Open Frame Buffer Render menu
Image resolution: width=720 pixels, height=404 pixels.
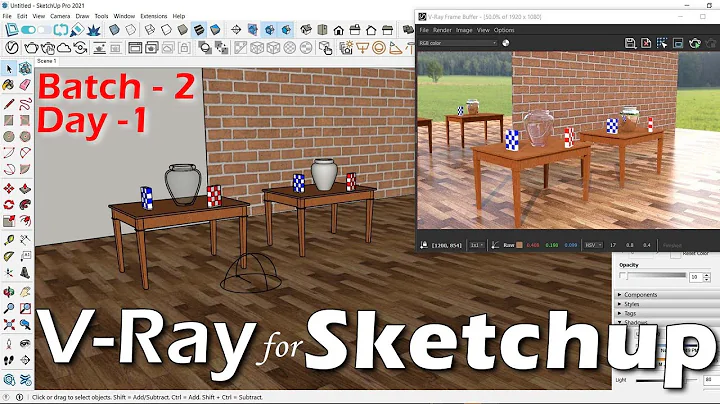[x=442, y=30]
